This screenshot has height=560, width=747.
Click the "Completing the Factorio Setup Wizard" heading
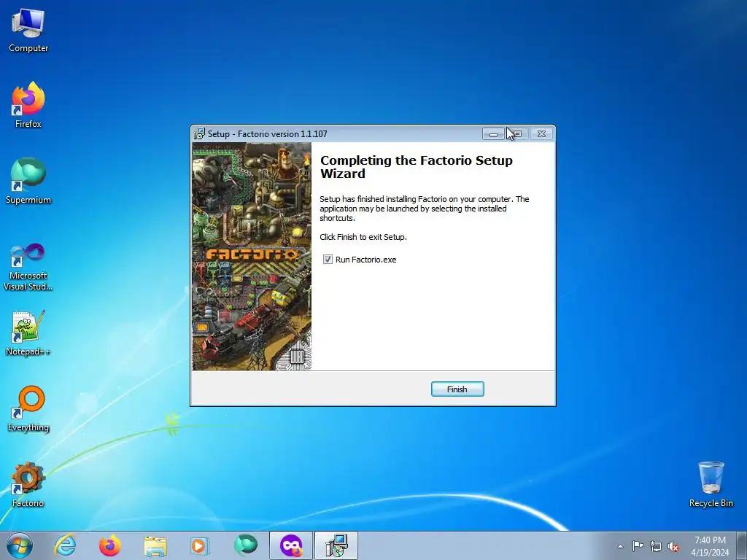point(417,167)
